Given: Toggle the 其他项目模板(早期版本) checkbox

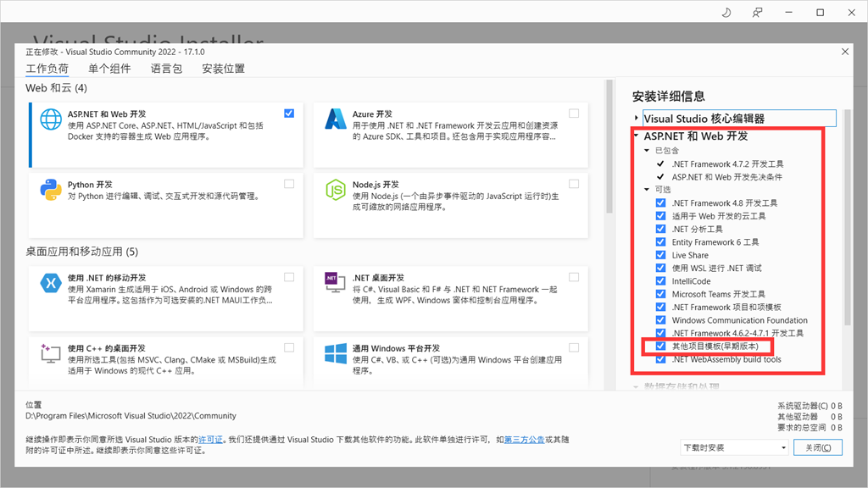Looking at the screenshot, I should [660, 347].
